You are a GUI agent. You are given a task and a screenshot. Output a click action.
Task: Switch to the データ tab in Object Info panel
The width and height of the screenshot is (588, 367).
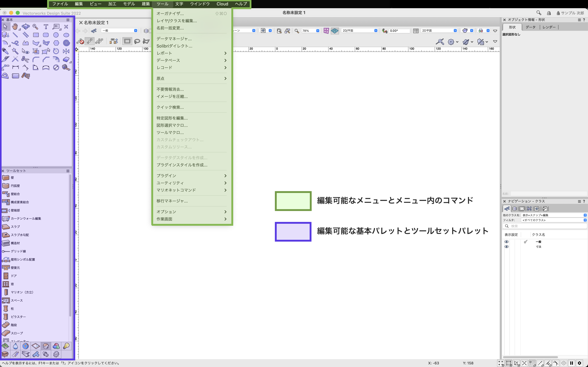531,27
